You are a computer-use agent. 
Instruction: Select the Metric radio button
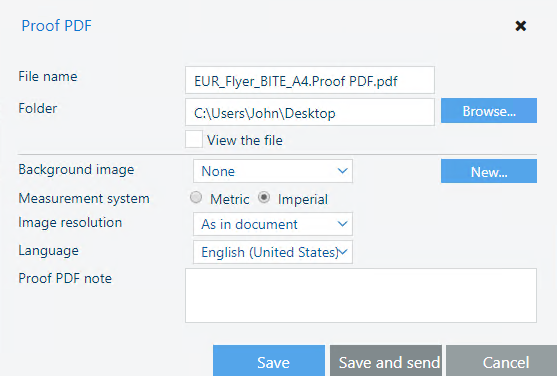[x=196, y=197]
